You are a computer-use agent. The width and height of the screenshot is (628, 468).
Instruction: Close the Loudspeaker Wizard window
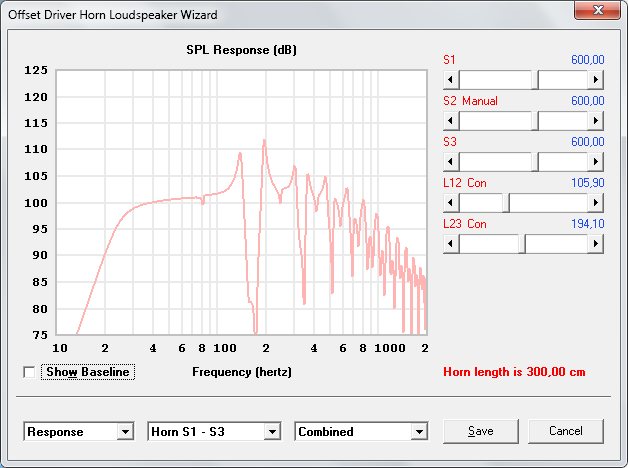(598, 10)
